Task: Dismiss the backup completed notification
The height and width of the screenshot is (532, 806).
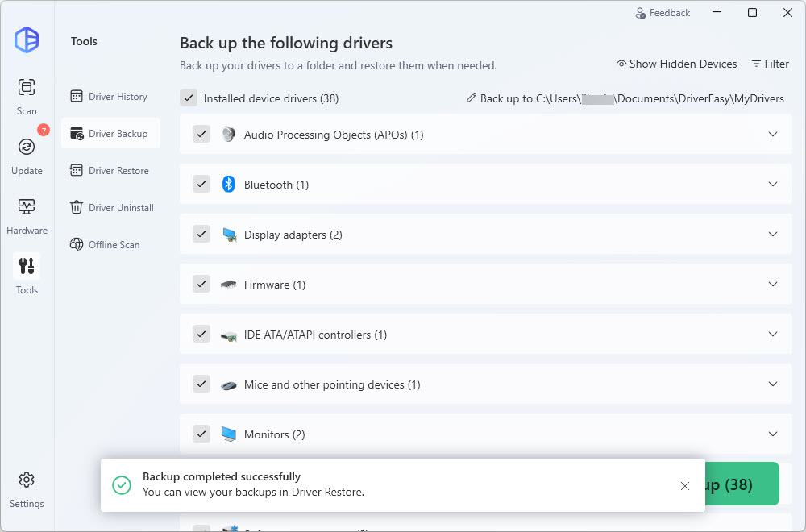Action: click(x=685, y=486)
